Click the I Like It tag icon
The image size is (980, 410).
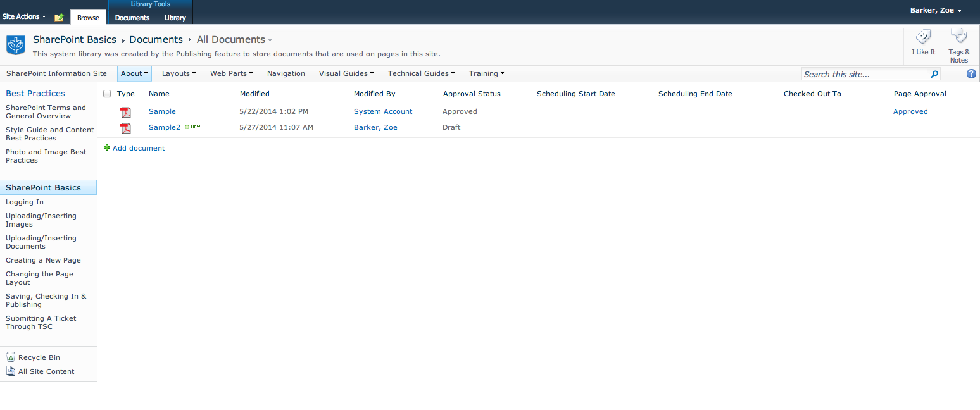point(923,36)
